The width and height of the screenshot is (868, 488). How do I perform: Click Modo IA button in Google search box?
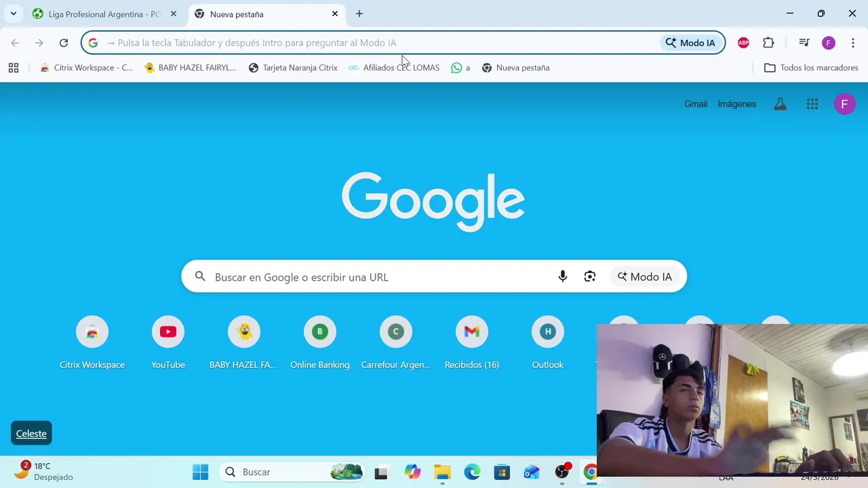pyautogui.click(x=644, y=277)
